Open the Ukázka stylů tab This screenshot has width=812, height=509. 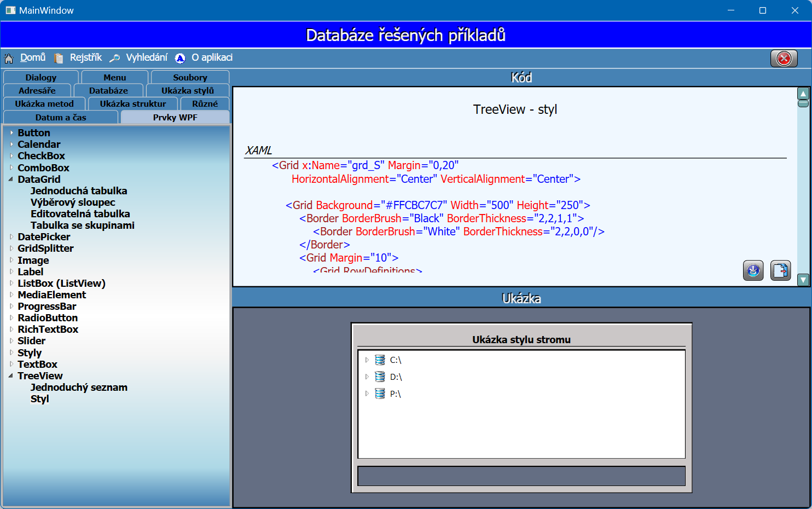coord(188,90)
